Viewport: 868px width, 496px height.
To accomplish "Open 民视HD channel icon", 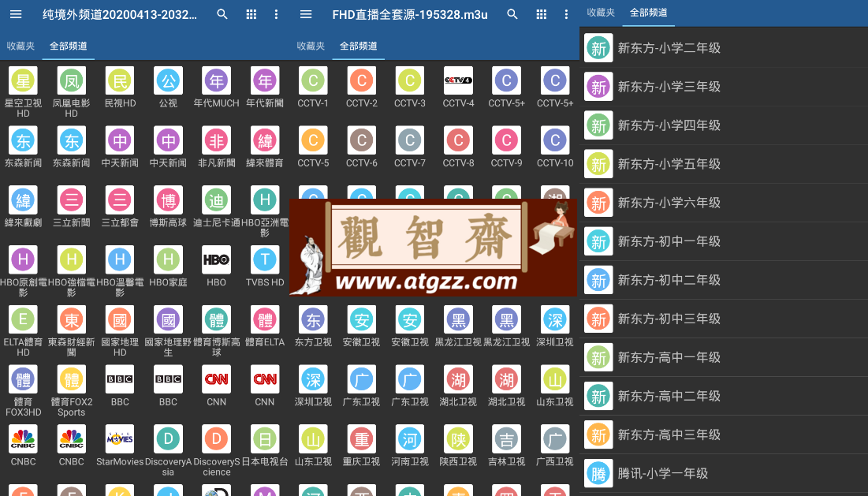I will click(x=120, y=80).
